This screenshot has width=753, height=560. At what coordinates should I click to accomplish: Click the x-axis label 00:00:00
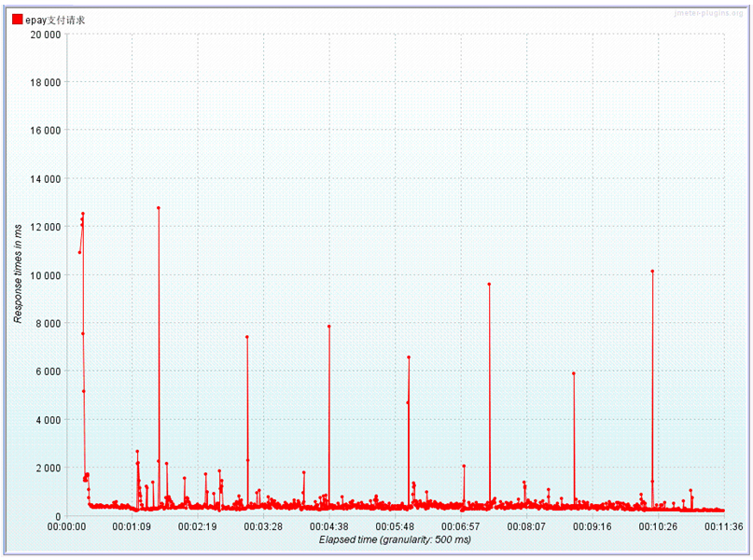tap(66, 526)
